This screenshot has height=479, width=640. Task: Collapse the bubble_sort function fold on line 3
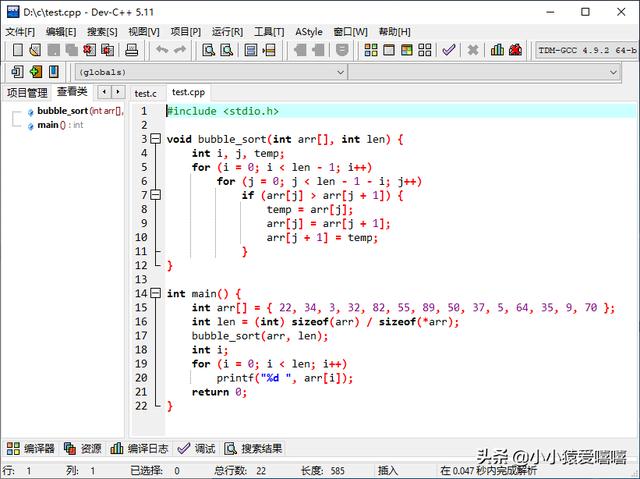pos(156,139)
